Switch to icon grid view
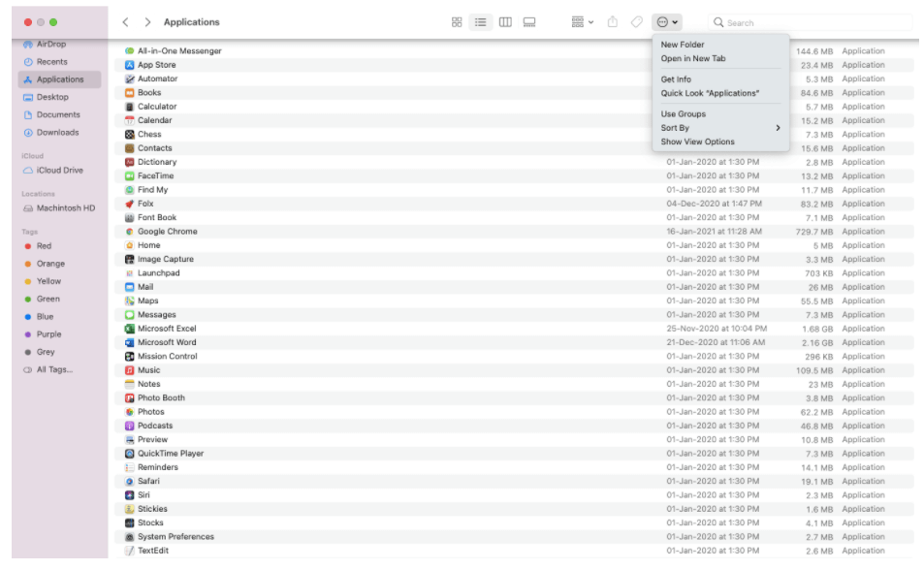Image resolution: width=924 pixels, height=570 pixels. pos(457,22)
